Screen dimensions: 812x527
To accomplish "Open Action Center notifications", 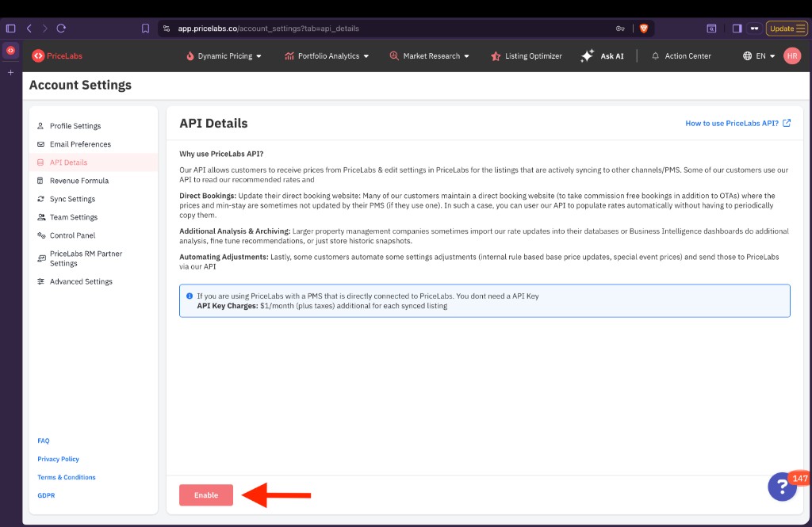I will point(681,56).
